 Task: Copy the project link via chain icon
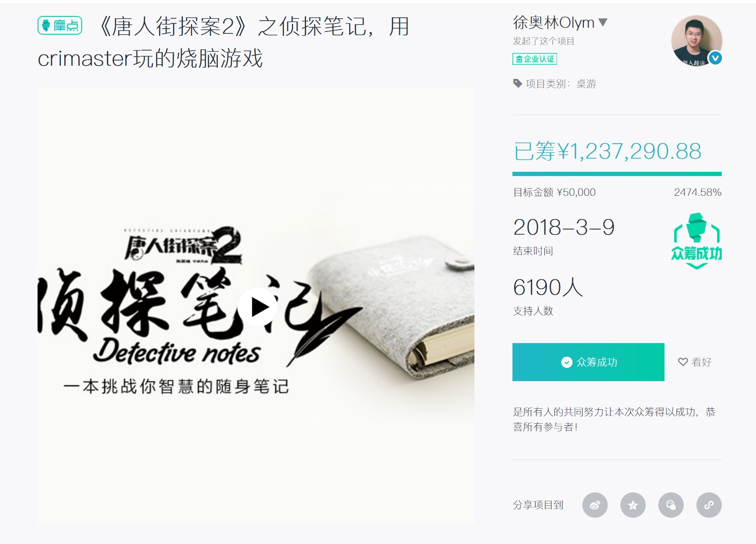click(x=709, y=505)
